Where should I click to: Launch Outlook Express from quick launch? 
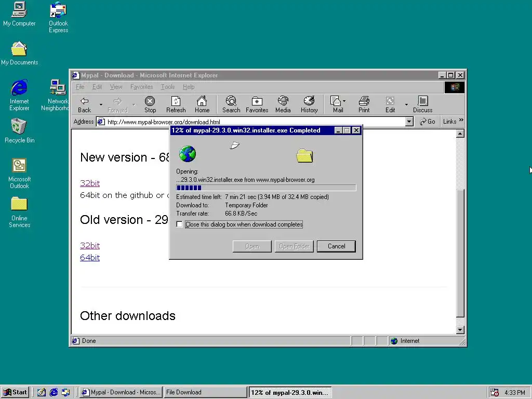(65, 392)
